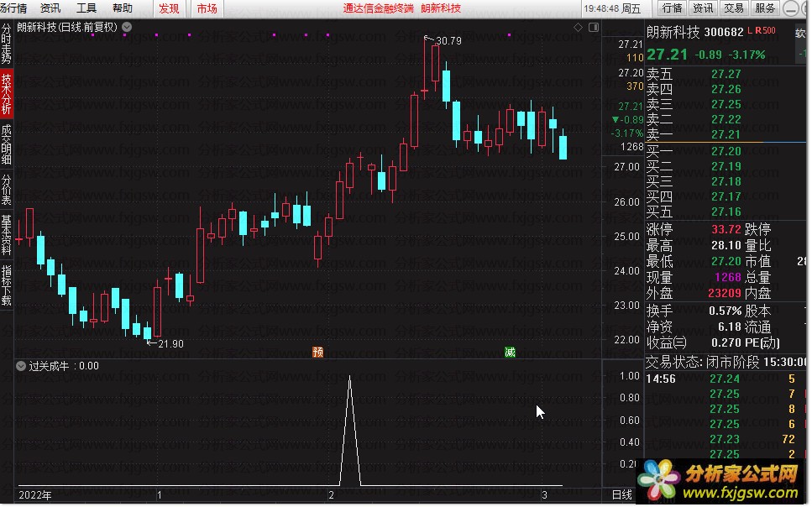Click the 分析家公式网 logo at bottom right

pyautogui.click(x=720, y=481)
